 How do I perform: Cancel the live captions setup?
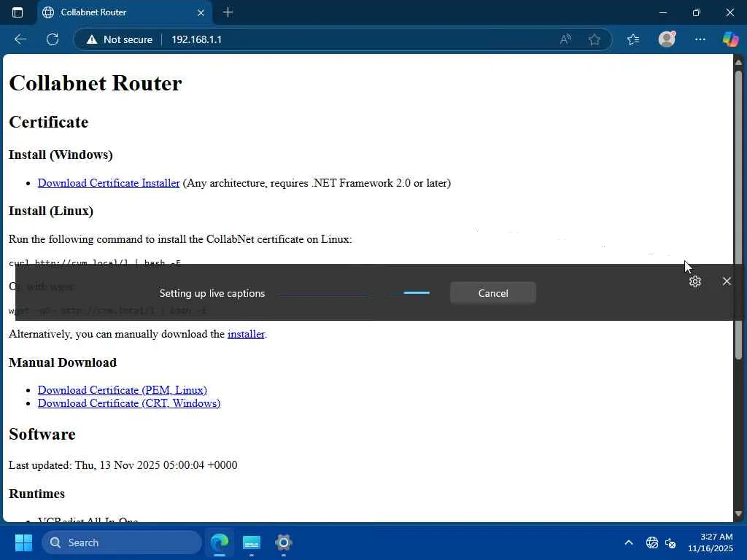tap(492, 293)
